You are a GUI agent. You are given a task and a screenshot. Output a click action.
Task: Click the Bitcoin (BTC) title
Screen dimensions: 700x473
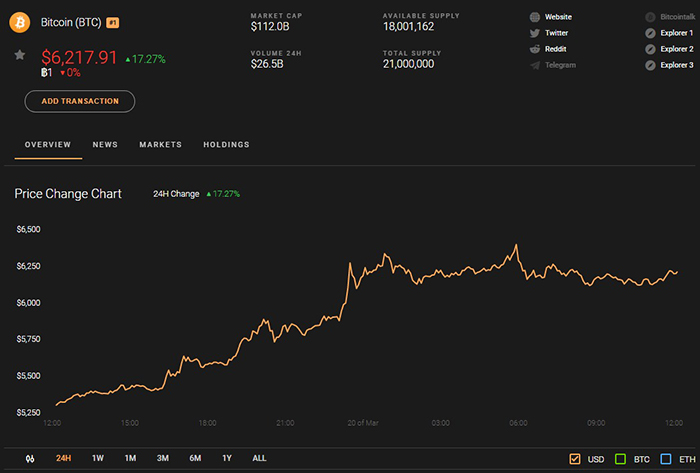coord(71,22)
